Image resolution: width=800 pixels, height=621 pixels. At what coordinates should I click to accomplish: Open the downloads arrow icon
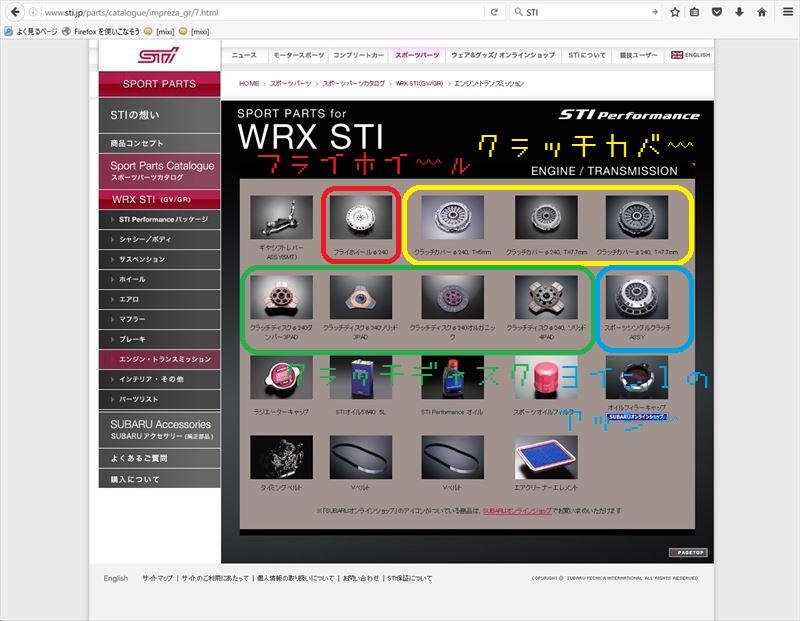739,12
